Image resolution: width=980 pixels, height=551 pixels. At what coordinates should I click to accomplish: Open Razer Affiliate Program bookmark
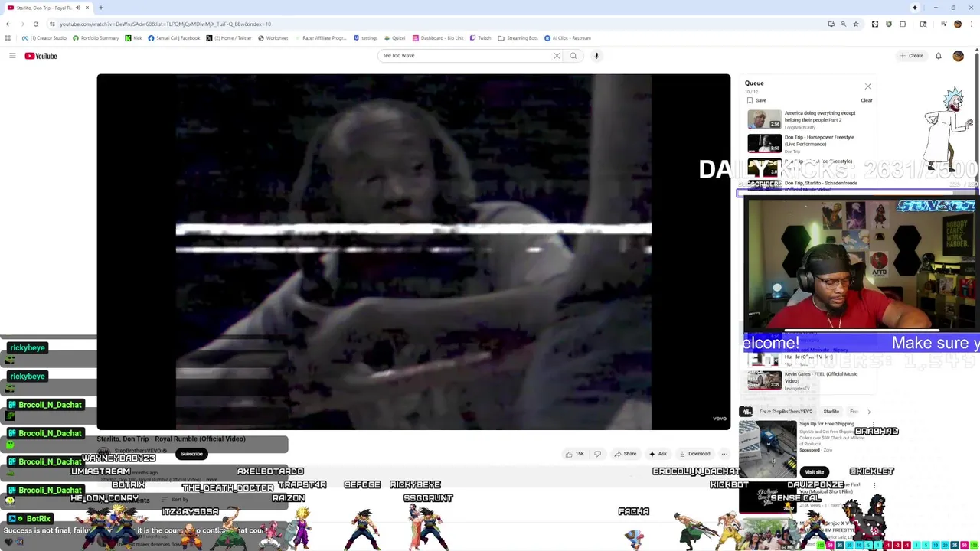(x=320, y=38)
